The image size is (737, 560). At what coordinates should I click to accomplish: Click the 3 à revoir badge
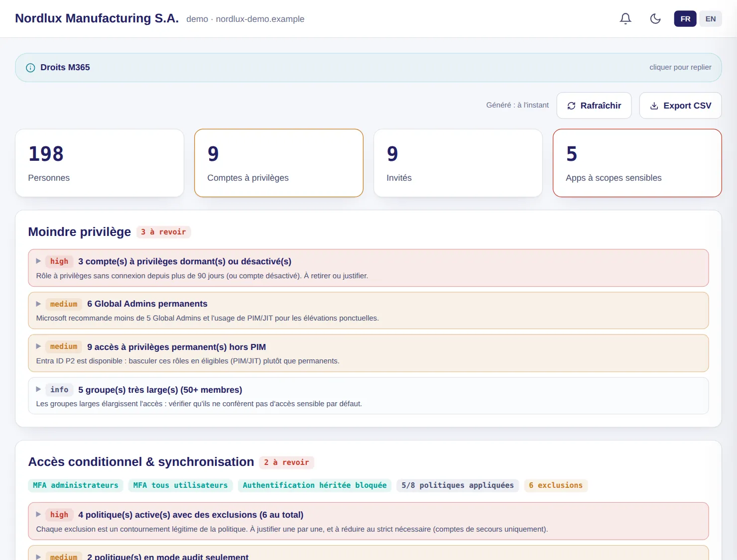pos(163,232)
